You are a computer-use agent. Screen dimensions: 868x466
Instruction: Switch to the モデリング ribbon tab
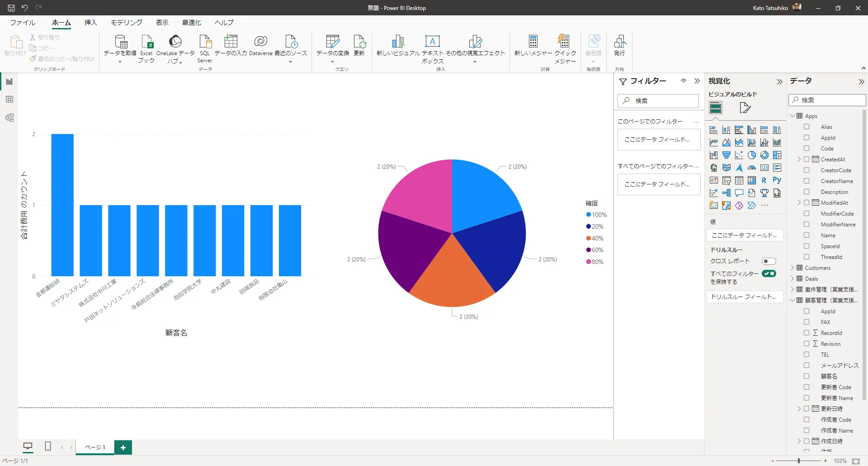pos(126,23)
